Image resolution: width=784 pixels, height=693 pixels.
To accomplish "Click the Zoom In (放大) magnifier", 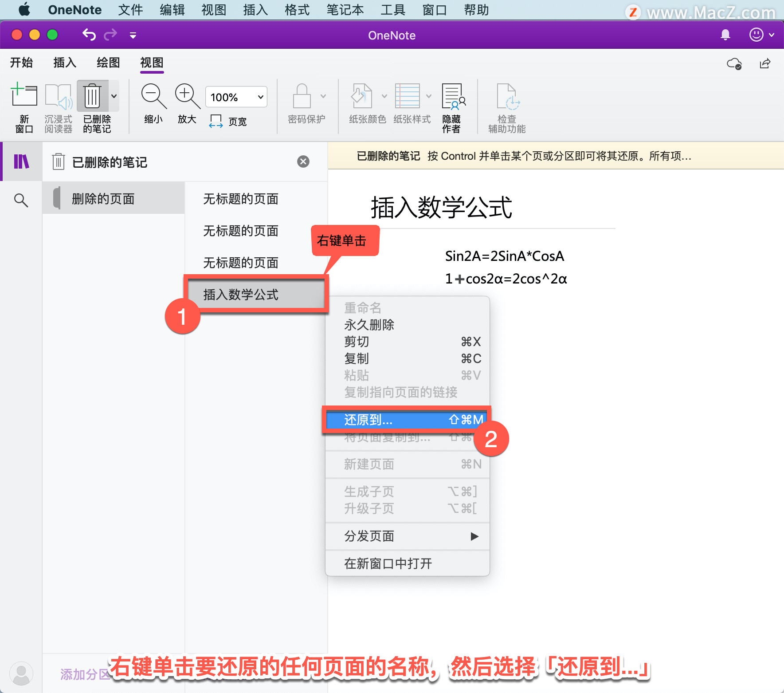I will pyautogui.click(x=187, y=104).
